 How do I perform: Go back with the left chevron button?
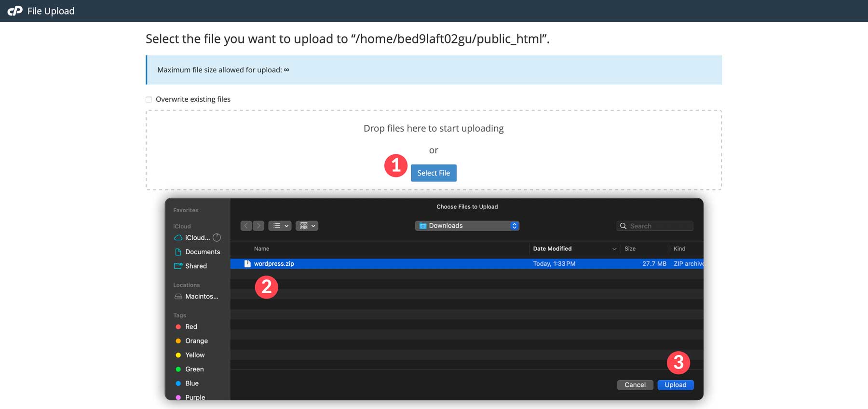(246, 226)
